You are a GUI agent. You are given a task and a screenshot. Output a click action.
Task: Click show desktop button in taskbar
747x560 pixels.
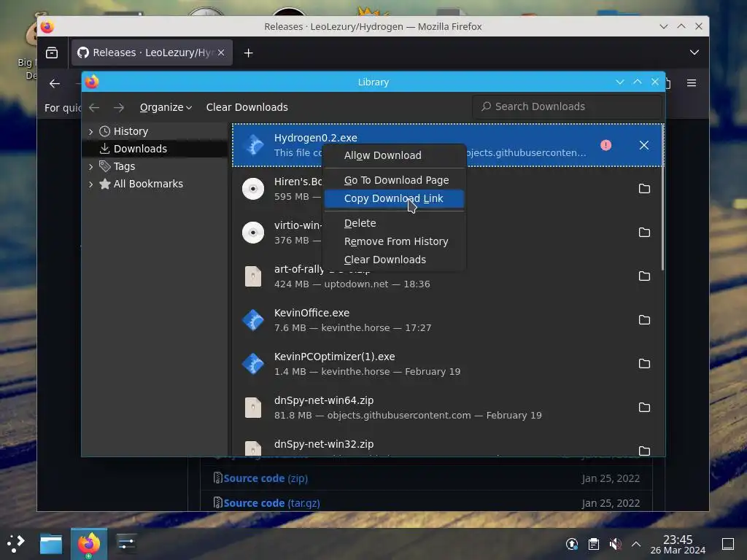pos(728,544)
